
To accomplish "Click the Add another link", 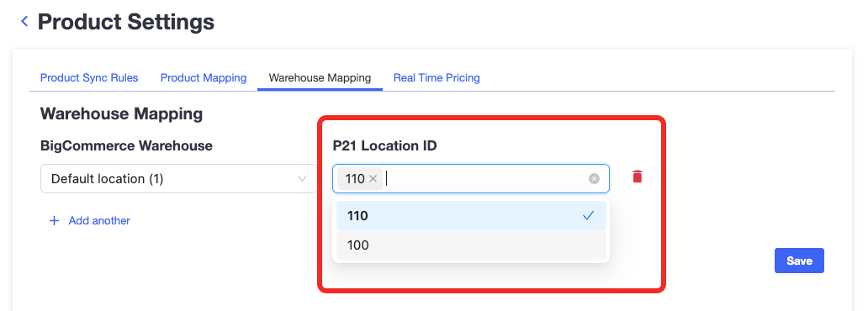I will coord(99,221).
